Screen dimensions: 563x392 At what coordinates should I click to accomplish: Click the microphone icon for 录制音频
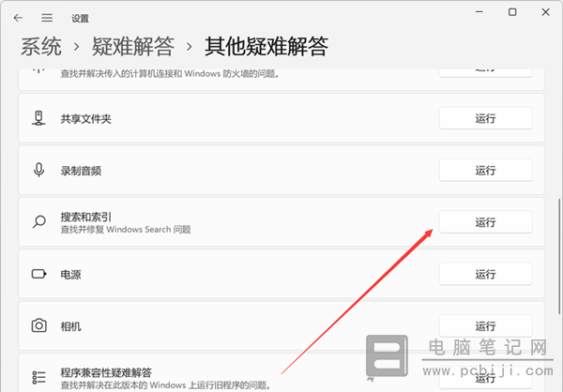point(38,170)
